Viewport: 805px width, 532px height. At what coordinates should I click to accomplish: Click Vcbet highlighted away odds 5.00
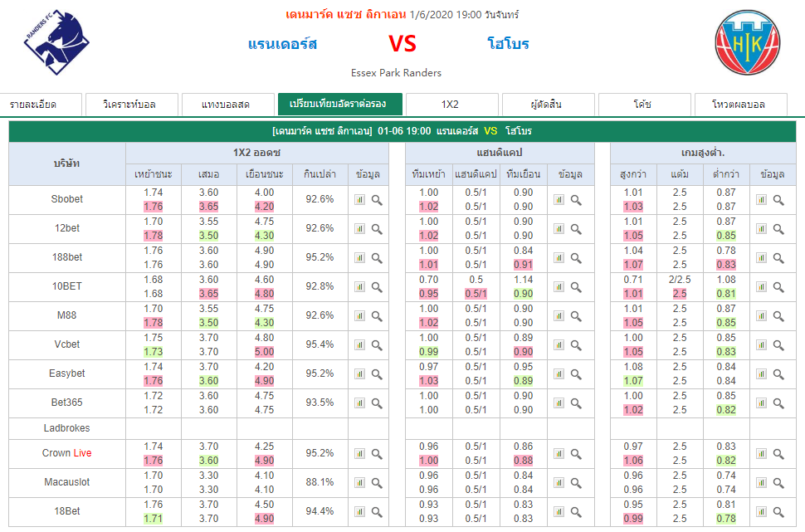coord(265,352)
